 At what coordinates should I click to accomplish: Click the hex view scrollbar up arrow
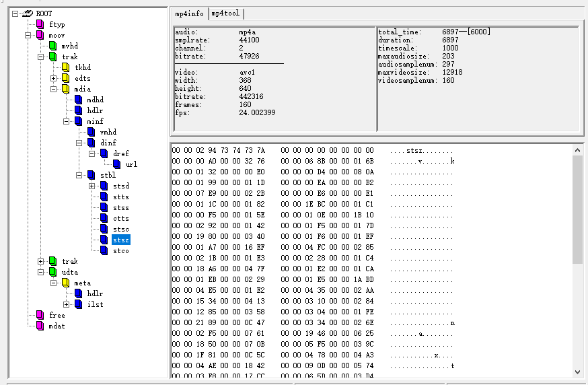[577, 150]
